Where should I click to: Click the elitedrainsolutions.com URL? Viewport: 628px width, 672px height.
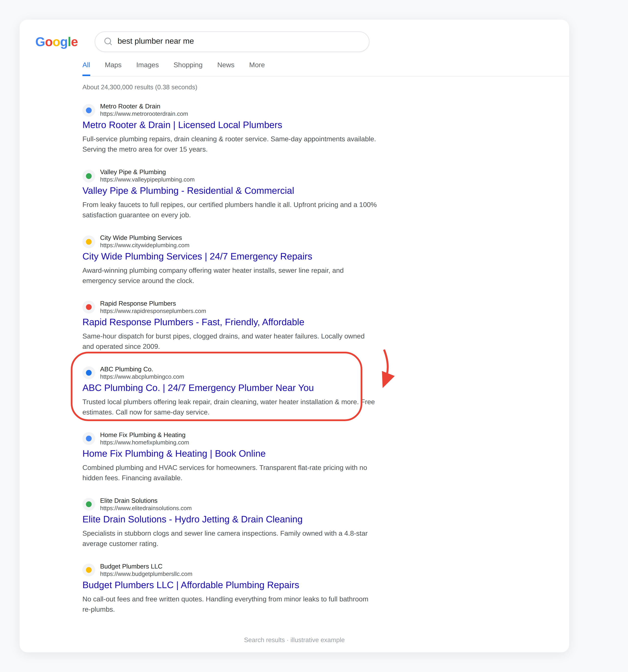pyautogui.click(x=146, y=508)
